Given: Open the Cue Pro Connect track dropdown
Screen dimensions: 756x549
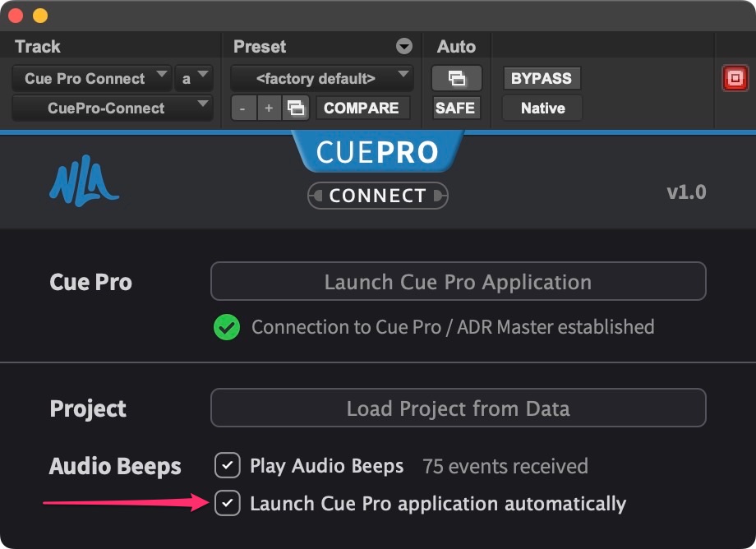Looking at the screenshot, I should 91,78.
